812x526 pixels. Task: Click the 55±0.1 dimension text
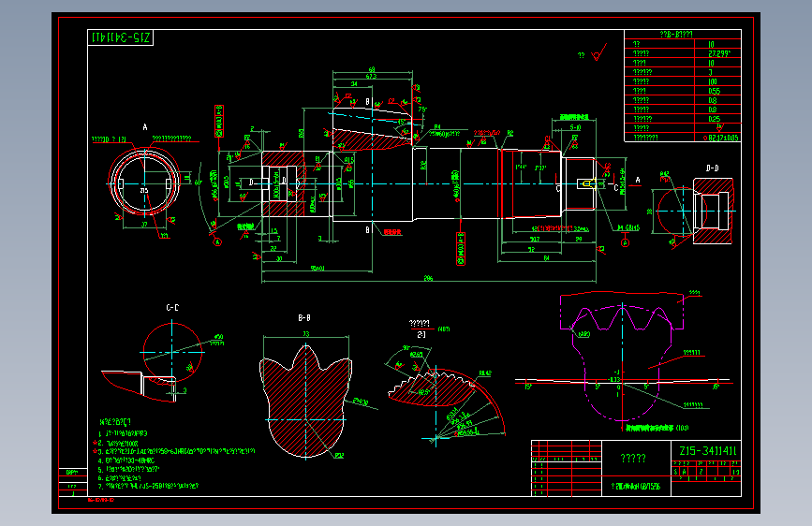click(317, 268)
